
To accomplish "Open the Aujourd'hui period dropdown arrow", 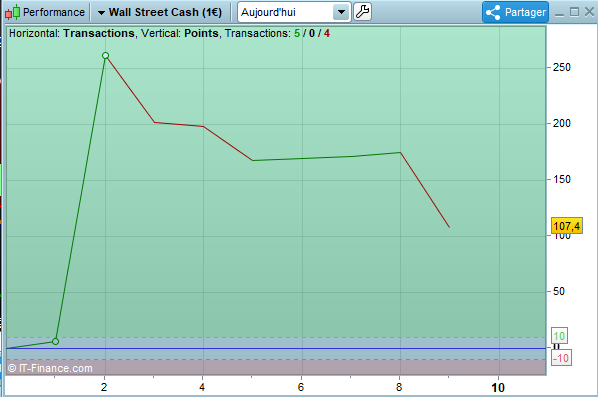I will (x=341, y=12).
